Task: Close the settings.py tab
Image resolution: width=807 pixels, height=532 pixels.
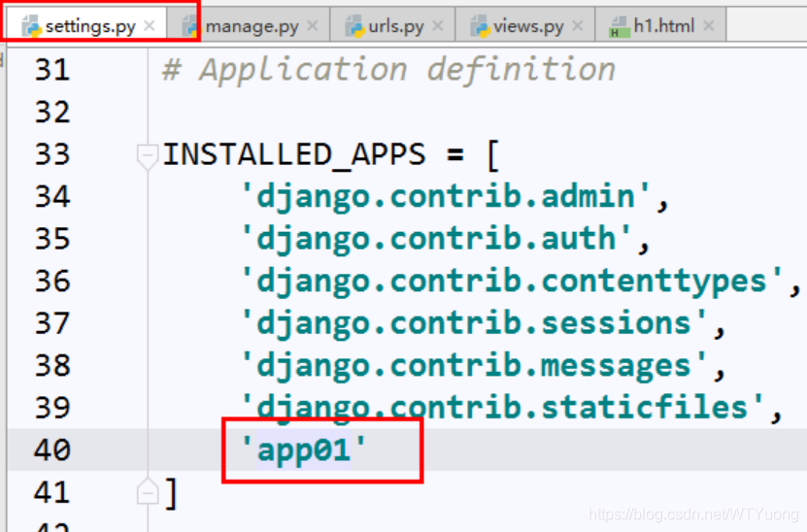Action: 150,25
